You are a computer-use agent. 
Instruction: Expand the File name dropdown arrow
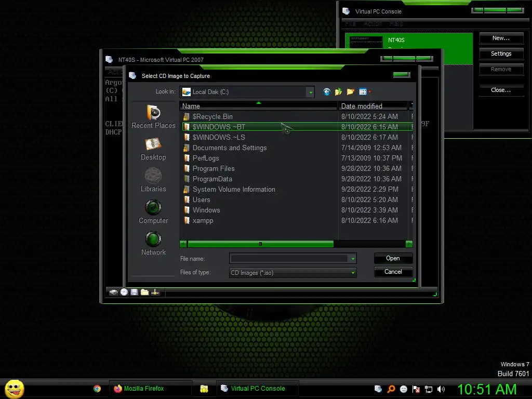tap(353, 259)
